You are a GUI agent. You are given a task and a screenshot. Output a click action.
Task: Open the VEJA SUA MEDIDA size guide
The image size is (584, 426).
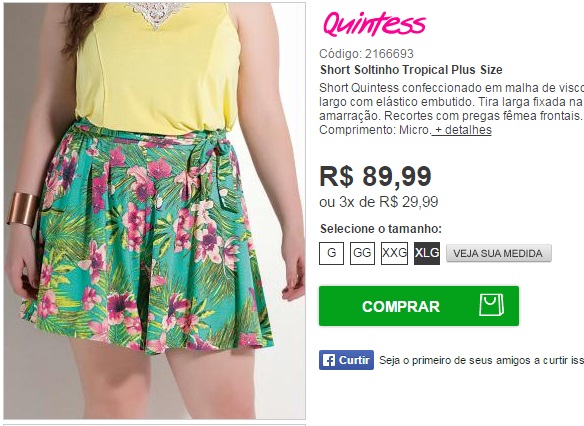pos(499,253)
